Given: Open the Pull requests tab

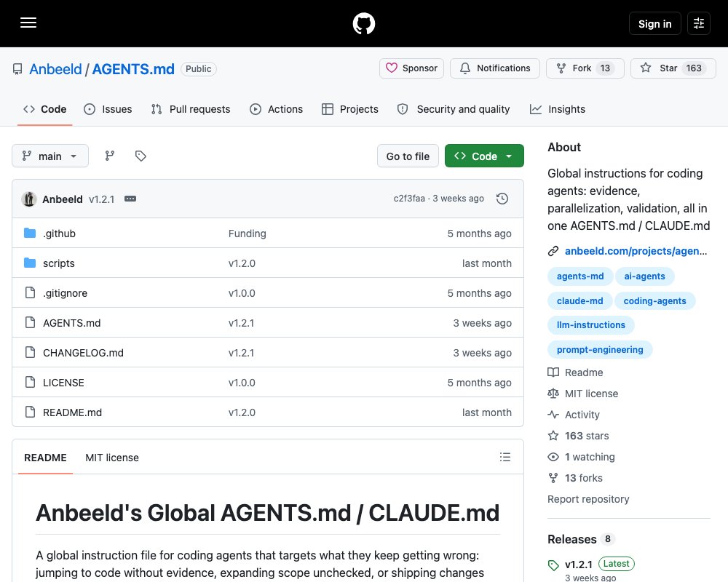Looking at the screenshot, I should (191, 109).
